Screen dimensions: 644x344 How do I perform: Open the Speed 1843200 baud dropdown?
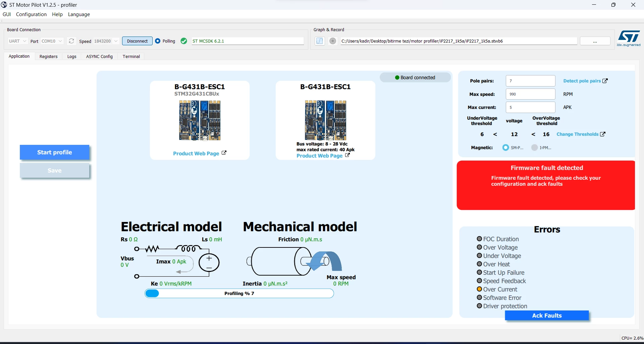pyautogui.click(x=106, y=41)
